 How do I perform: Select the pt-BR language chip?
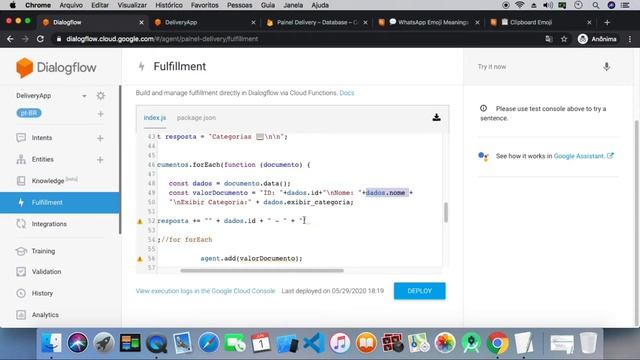[29, 113]
